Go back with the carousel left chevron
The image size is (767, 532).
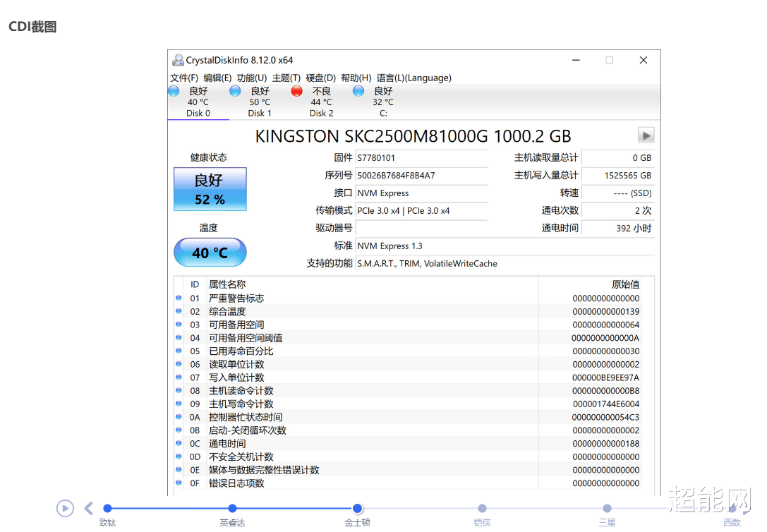click(88, 509)
